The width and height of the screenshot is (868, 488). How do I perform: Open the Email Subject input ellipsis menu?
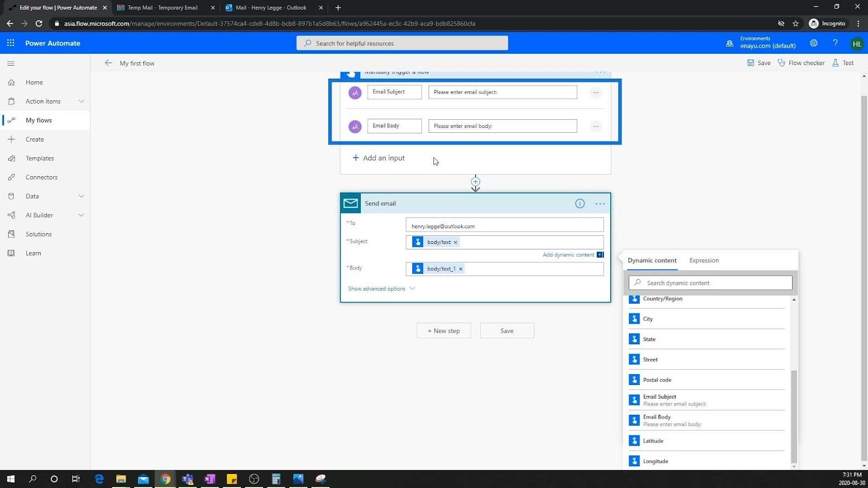(596, 92)
